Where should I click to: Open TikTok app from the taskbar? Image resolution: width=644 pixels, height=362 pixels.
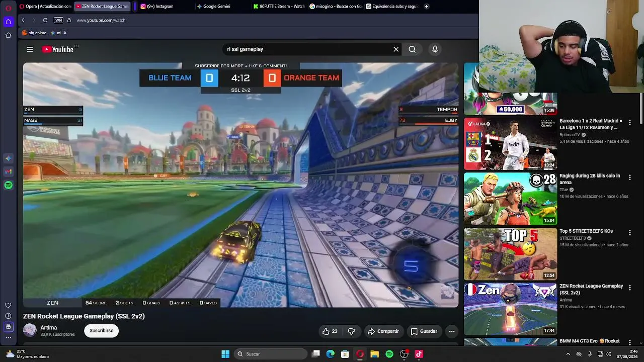click(x=419, y=354)
